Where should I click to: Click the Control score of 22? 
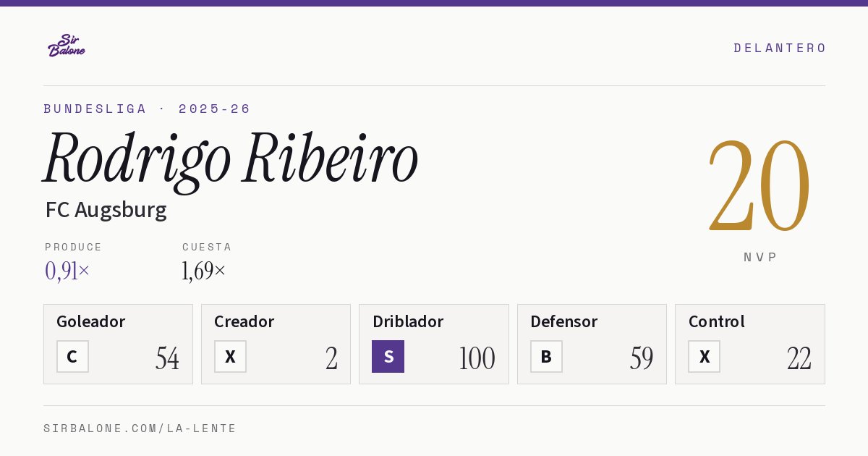click(x=799, y=358)
